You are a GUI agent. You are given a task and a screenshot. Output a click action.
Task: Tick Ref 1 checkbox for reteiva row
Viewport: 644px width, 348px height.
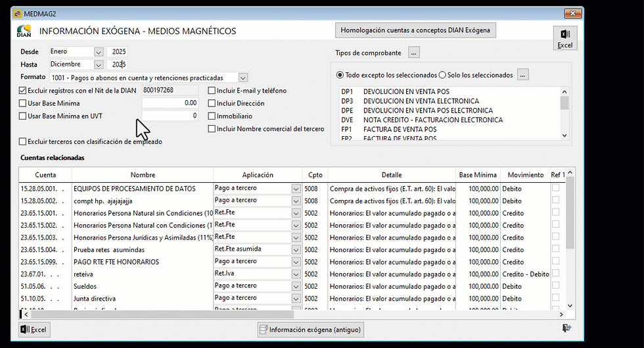555,273
